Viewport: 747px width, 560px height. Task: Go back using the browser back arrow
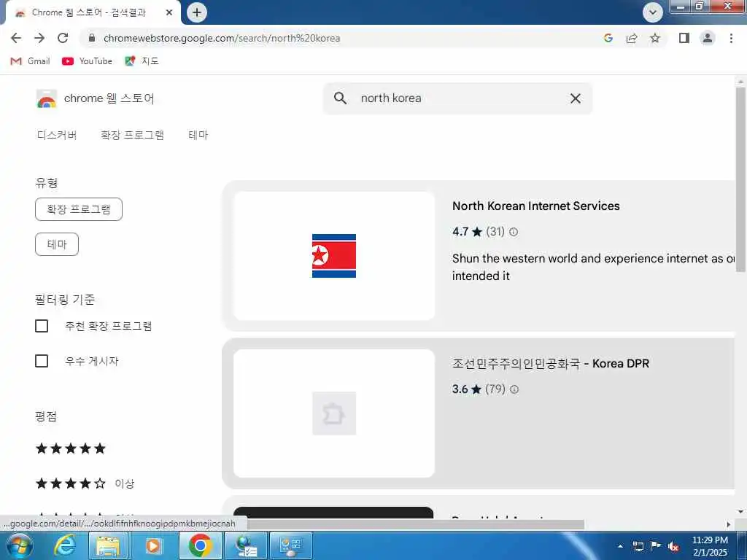[16, 38]
